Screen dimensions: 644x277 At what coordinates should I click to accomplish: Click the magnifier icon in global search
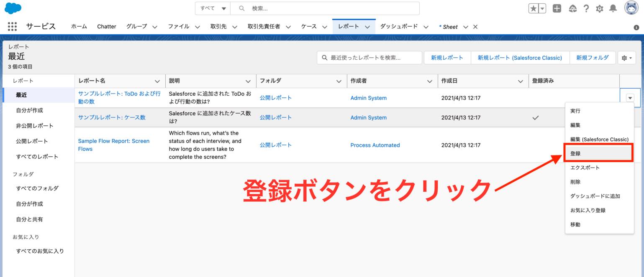tap(242, 8)
